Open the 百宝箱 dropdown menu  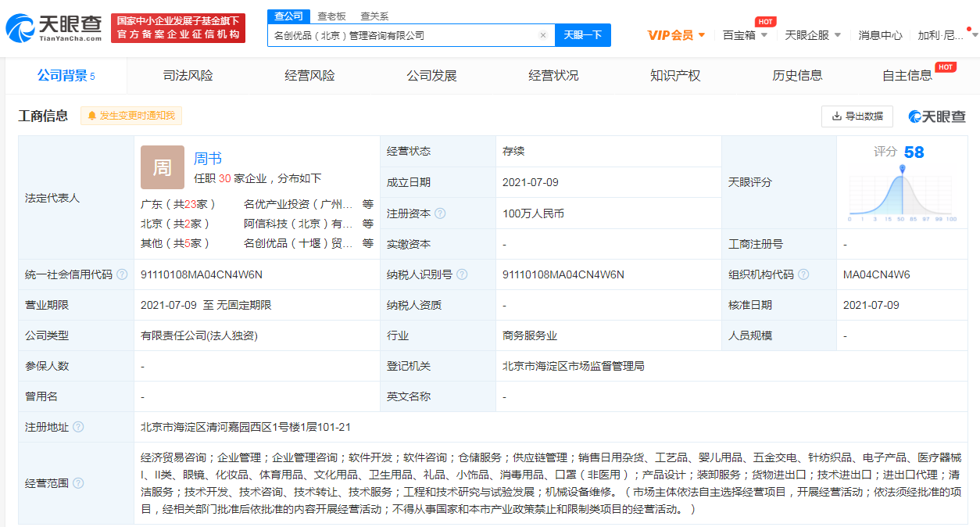pyautogui.click(x=745, y=35)
